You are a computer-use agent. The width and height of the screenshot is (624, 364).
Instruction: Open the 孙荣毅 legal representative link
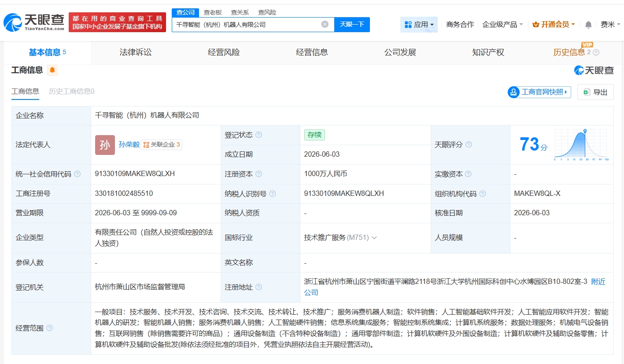tap(129, 144)
